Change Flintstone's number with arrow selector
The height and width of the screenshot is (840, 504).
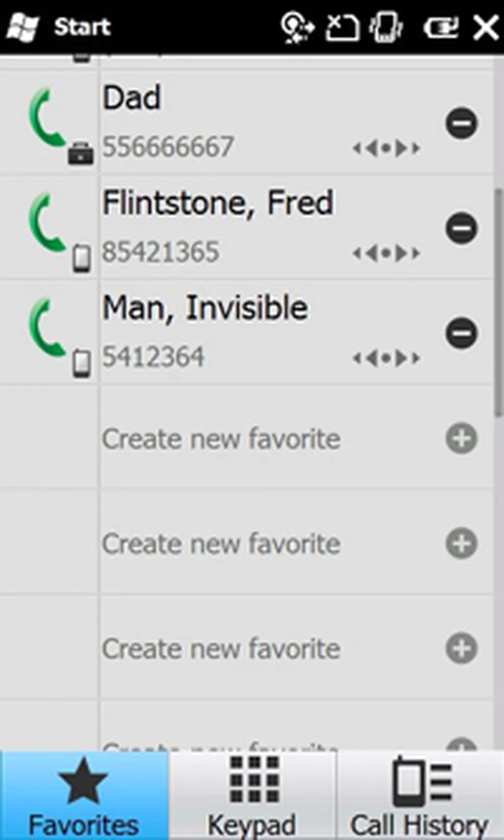(386, 253)
